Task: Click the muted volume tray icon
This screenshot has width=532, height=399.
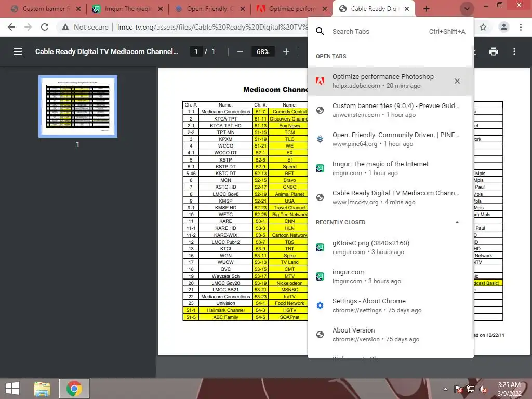Action: tap(483, 389)
